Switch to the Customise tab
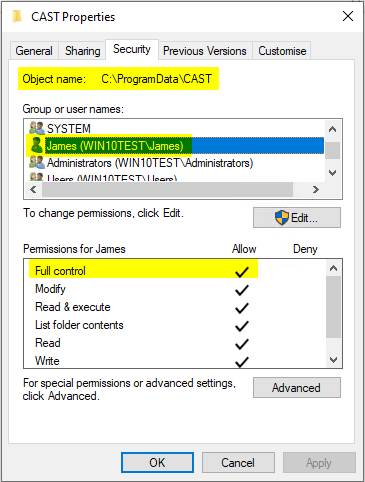 pos(282,51)
